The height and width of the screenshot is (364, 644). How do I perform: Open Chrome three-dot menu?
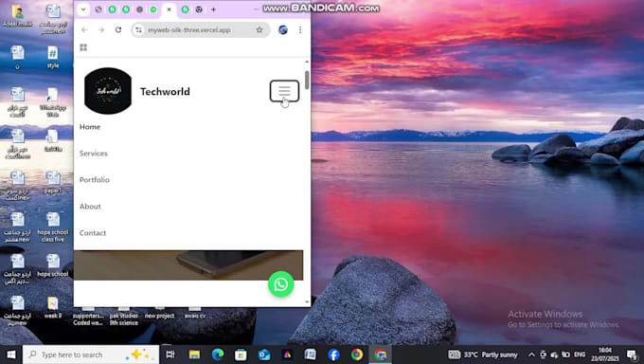coord(300,29)
